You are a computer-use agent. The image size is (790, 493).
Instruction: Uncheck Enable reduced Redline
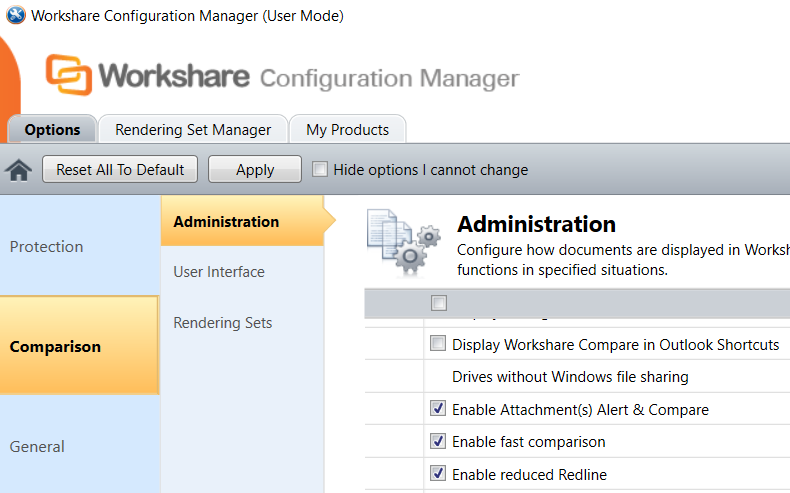click(438, 473)
